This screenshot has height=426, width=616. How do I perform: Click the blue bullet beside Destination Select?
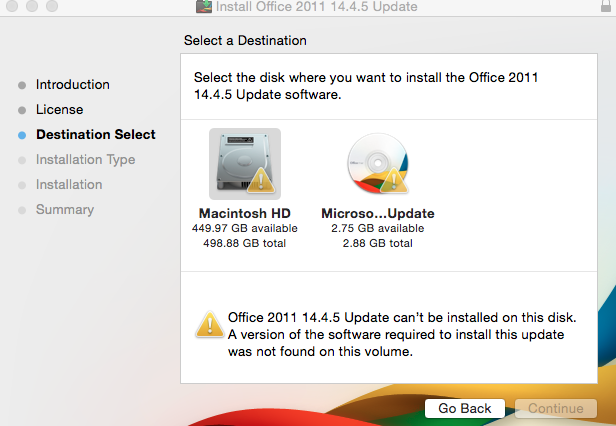pyautogui.click(x=22, y=134)
